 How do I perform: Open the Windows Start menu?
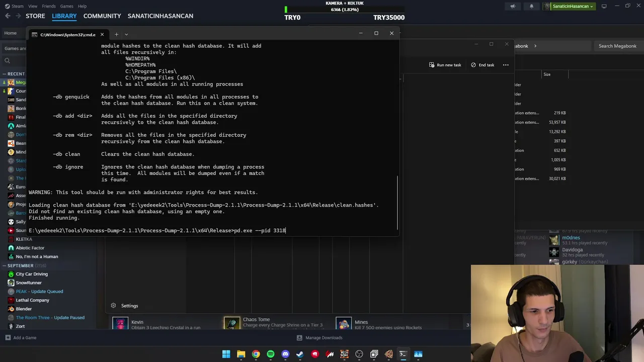click(226, 354)
